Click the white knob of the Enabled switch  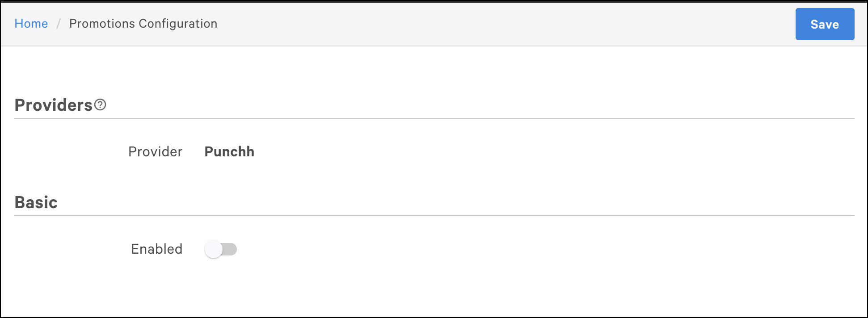[214, 249]
